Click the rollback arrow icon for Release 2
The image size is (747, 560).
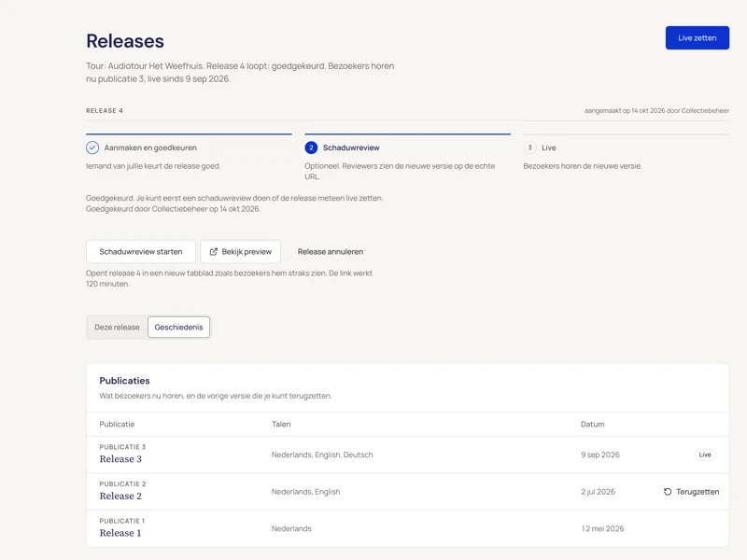668,492
